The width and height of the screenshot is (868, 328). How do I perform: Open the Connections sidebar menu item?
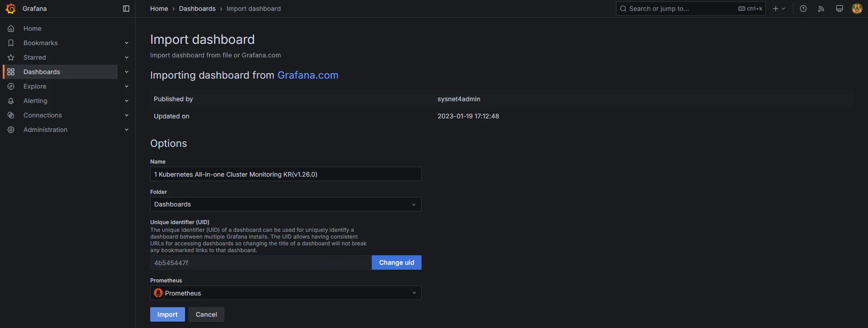coord(43,115)
